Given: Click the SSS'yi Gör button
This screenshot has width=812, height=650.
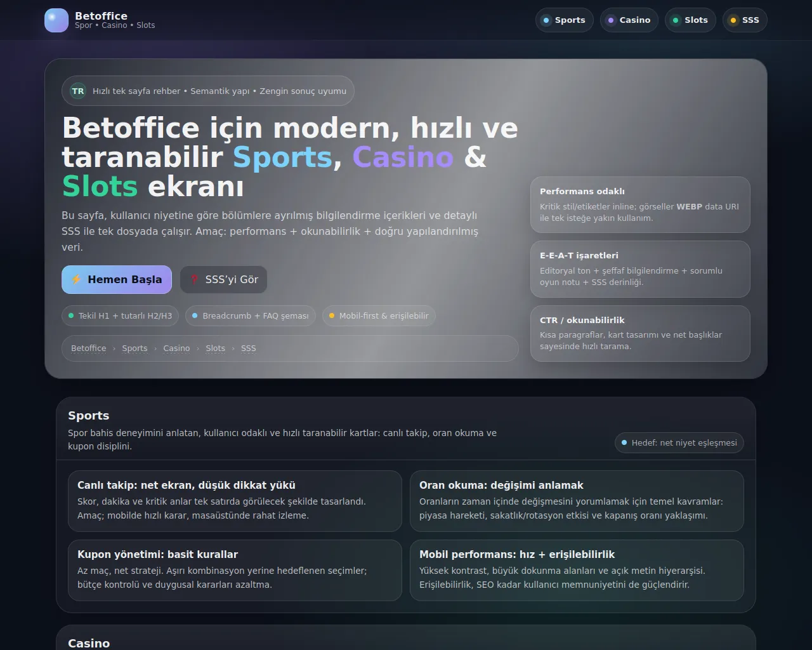Looking at the screenshot, I should point(223,279).
